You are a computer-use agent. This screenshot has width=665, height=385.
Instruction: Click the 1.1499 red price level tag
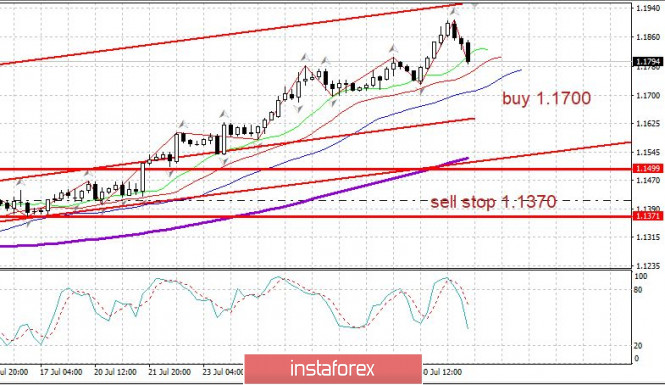click(647, 169)
